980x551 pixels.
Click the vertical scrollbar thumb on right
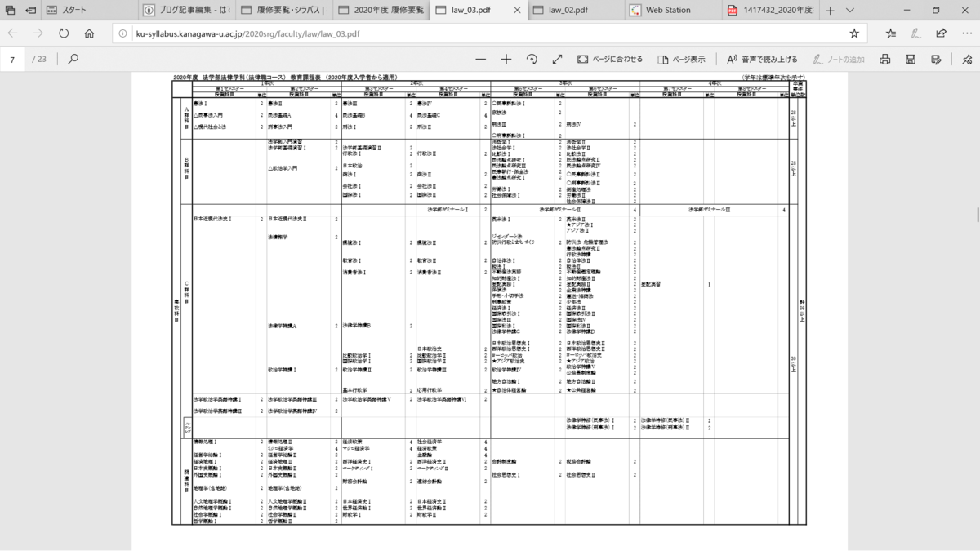(977, 215)
